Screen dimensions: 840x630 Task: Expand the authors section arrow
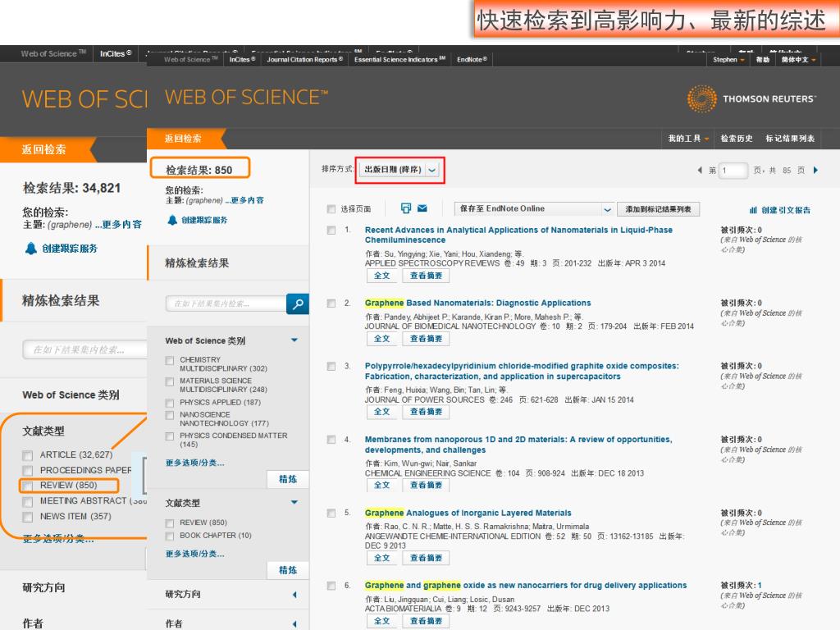[x=294, y=624]
